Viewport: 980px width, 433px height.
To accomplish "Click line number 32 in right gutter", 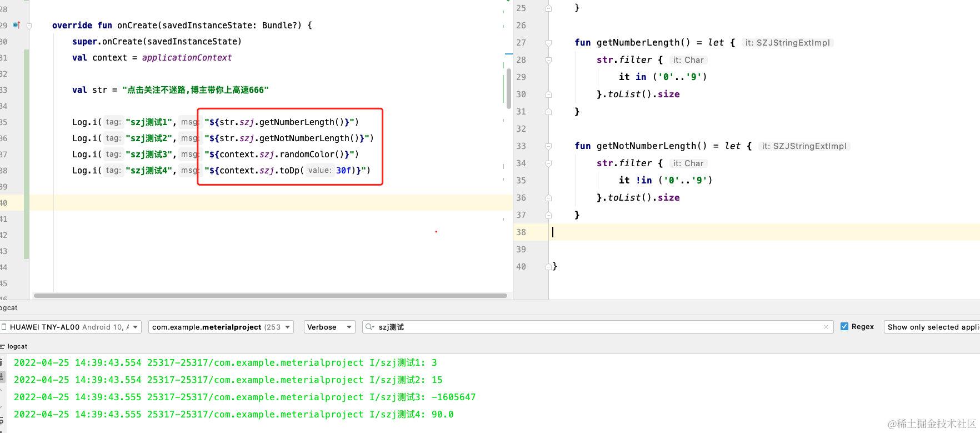I will (x=521, y=128).
